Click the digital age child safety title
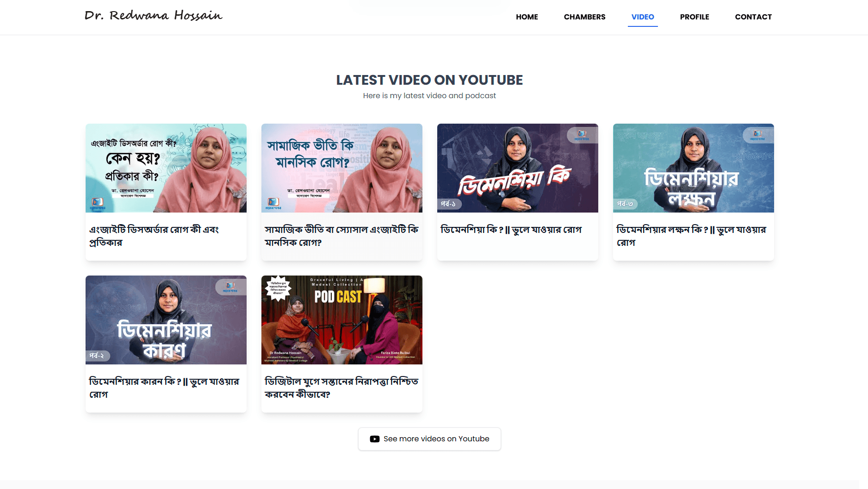Image resolution: width=868 pixels, height=489 pixels. 341,388
